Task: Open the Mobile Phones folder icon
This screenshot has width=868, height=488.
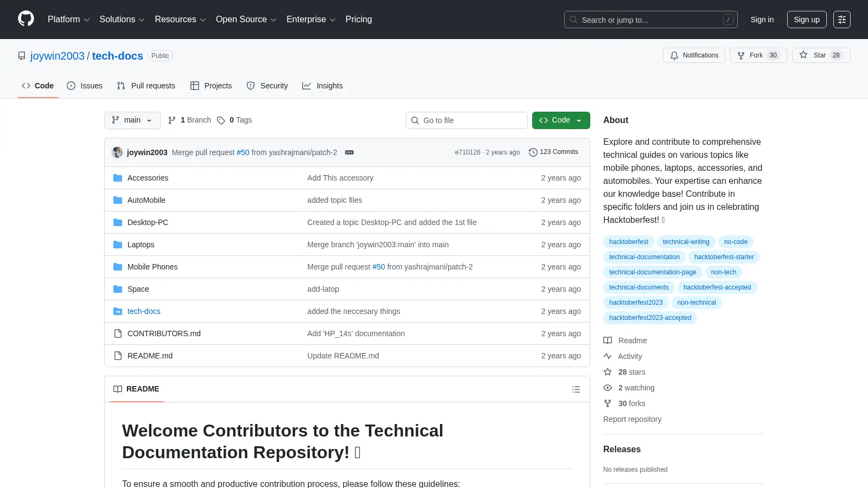Action: click(x=118, y=267)
